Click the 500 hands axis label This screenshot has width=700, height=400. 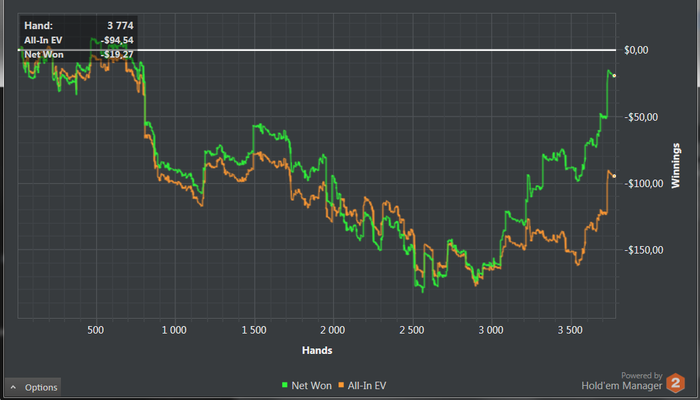96,330
